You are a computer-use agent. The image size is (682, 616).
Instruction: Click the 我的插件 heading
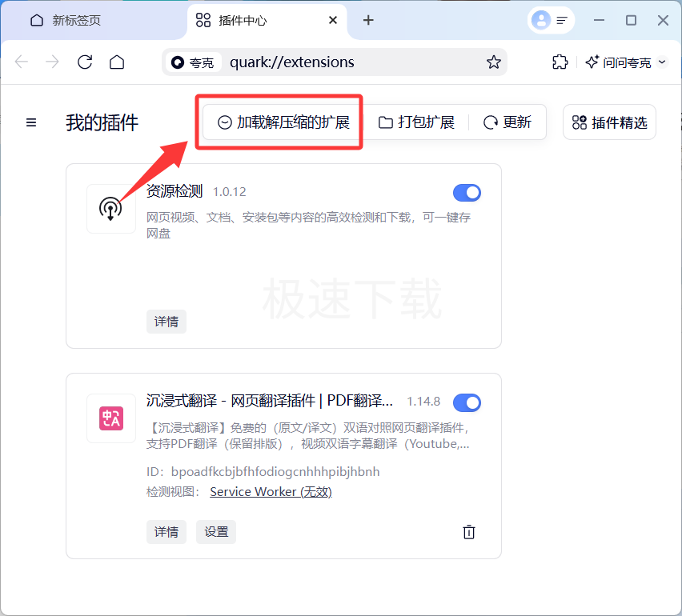102,122
